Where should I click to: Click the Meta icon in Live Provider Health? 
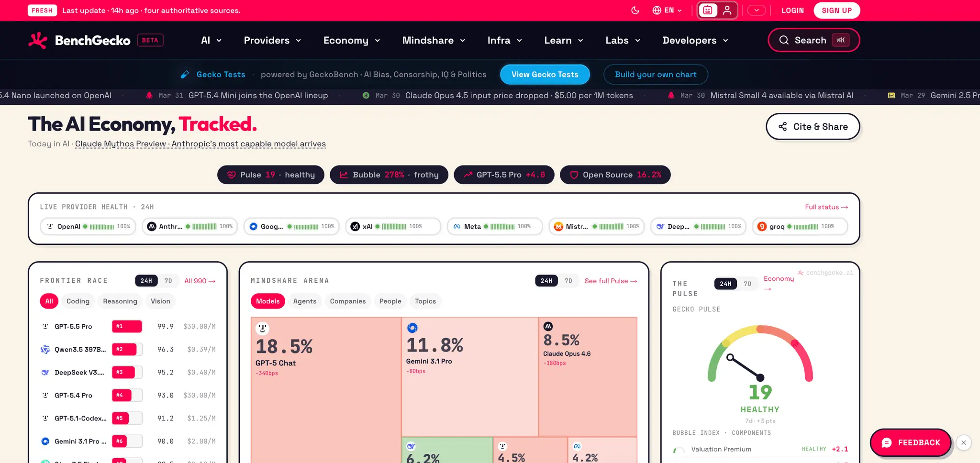pyautogui.click(x=457, y=227)
